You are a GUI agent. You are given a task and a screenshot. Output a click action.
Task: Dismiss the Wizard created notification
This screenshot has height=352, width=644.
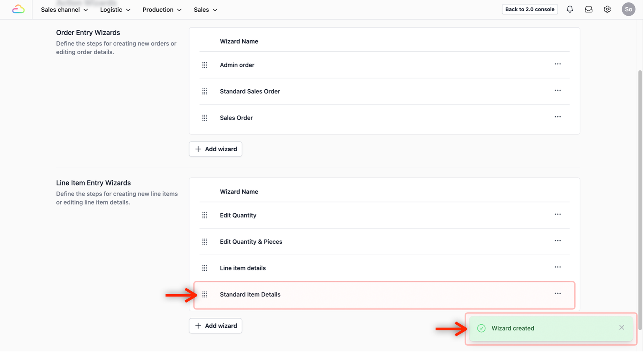click(622, 328)
